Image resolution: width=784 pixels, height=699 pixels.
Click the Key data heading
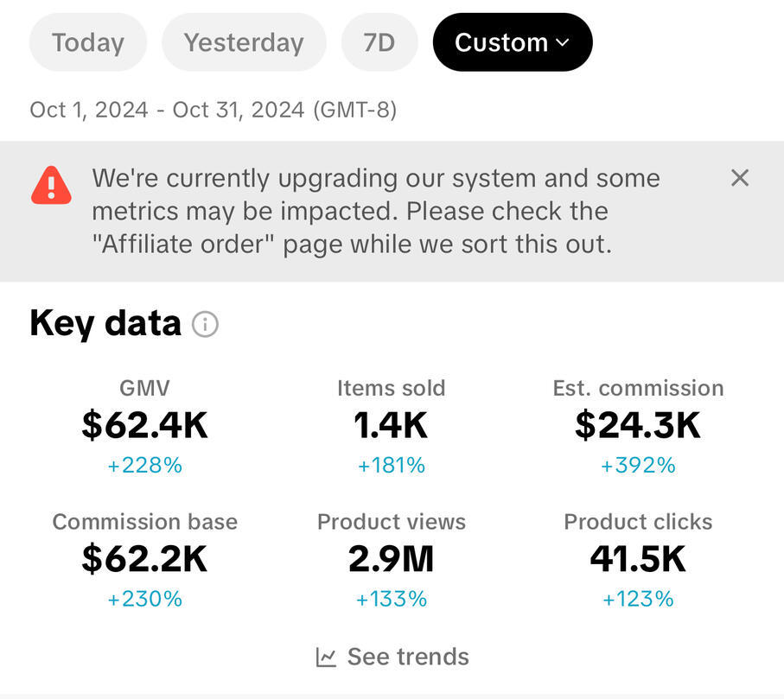coord(105,323)
